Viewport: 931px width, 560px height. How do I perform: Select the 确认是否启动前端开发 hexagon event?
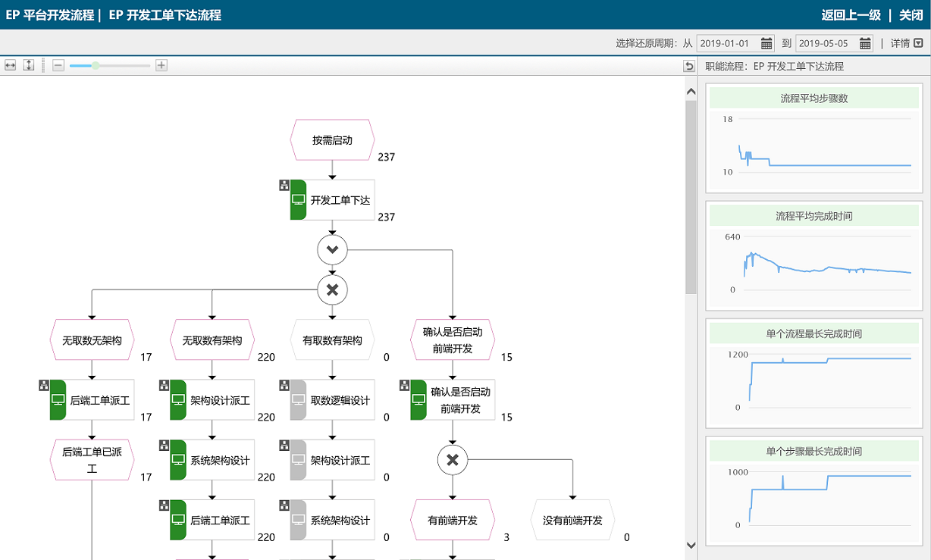tap(453, 340)
